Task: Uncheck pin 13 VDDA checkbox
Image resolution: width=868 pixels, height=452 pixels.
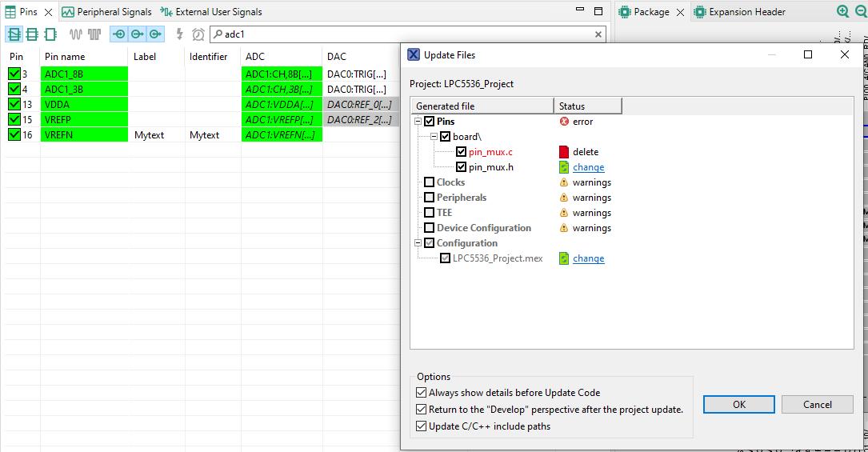Action: (14, 104)
